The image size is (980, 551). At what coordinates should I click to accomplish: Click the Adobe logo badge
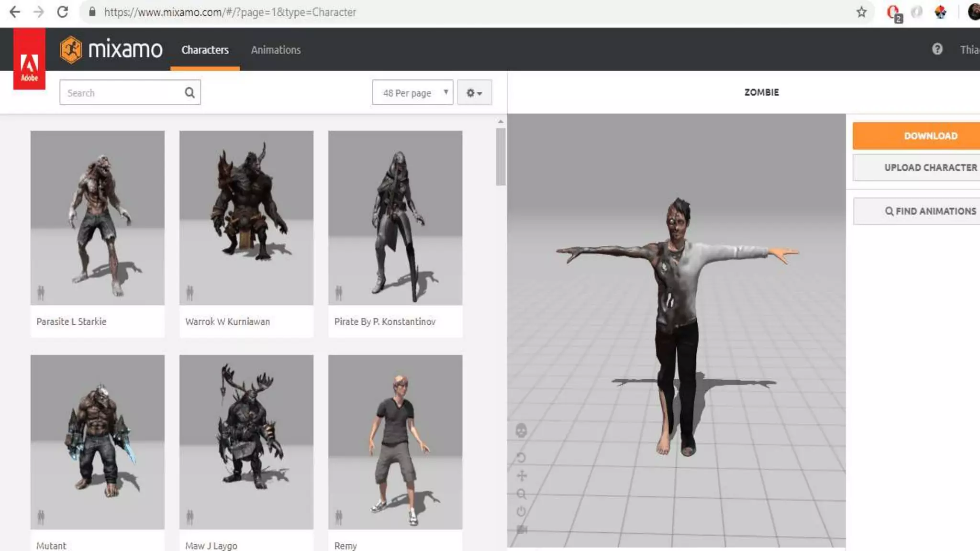click(29, 59)
